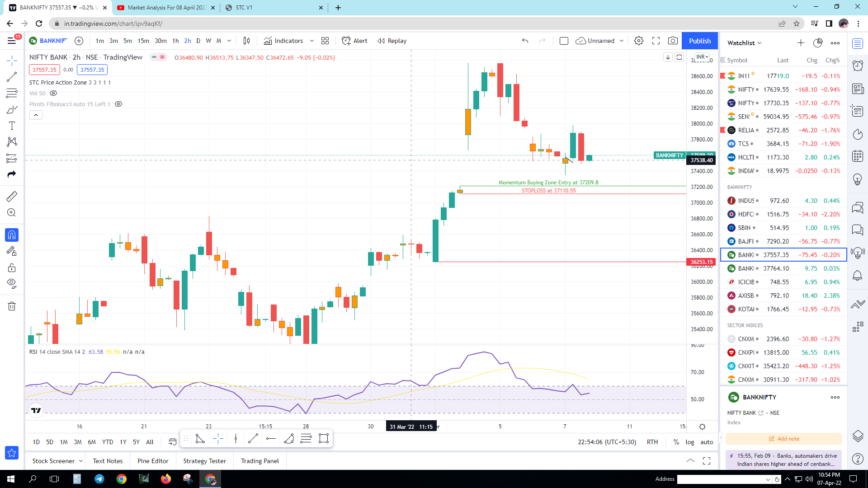
Task: Show the Pivots Fibonacci Auto indicator
Action: pyautogui.click(x=118, y=104)
